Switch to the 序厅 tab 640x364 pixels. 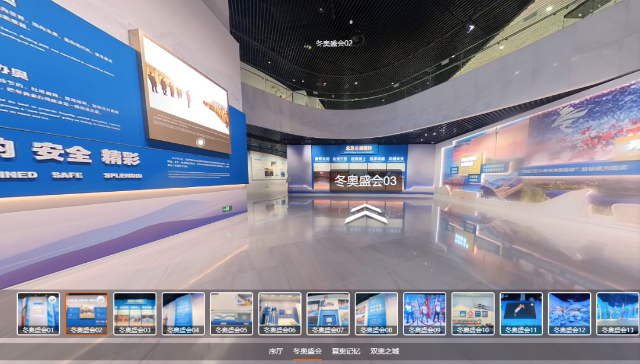[276, 351]
